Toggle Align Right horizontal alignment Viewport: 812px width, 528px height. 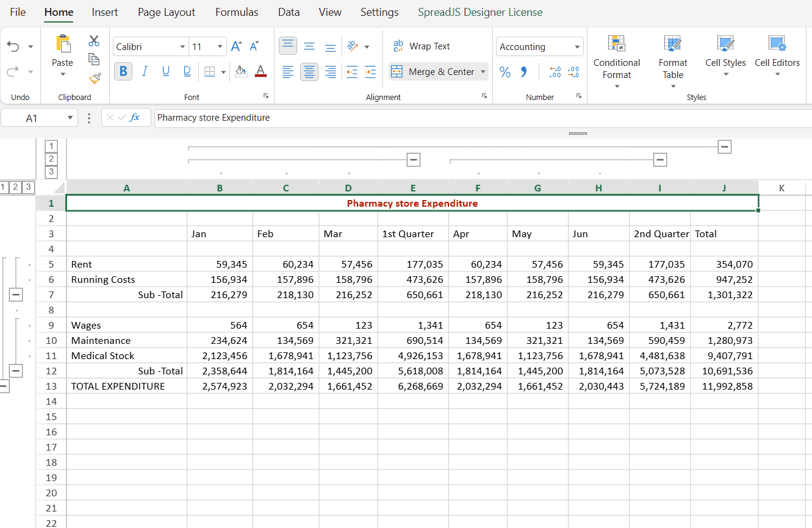point(330,72)
